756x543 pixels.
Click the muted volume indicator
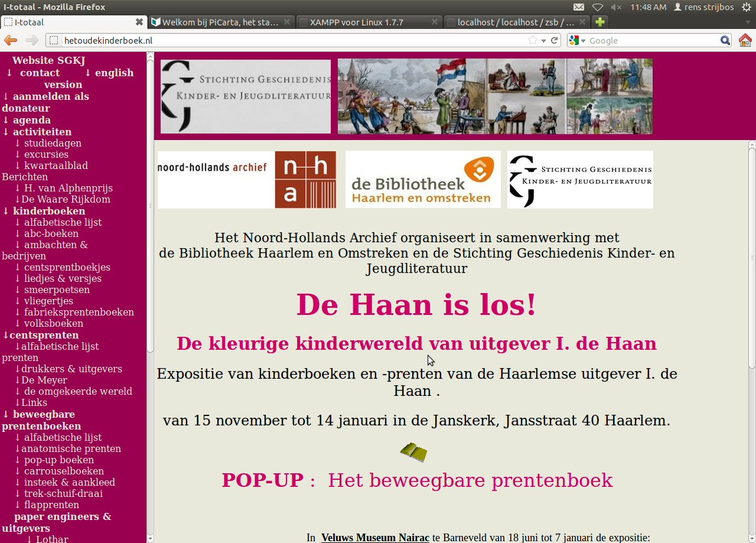(616, 7)
